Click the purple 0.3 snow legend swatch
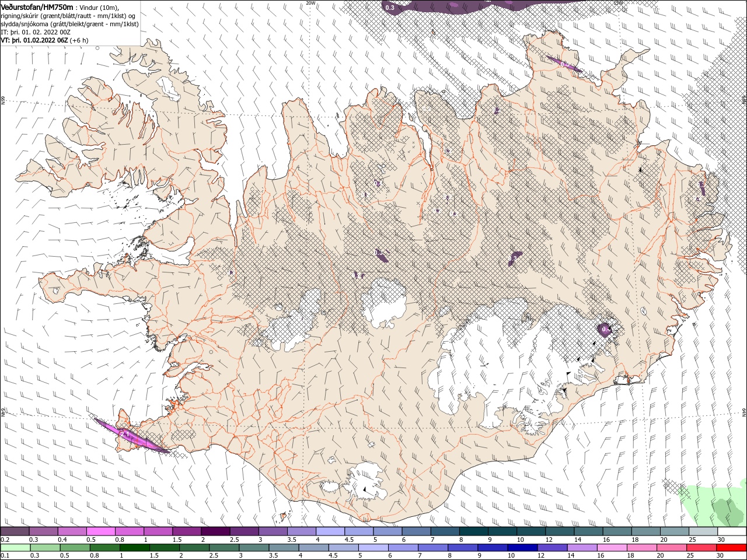The width and height of the screenshot is (747, 560). coord(43,531)
